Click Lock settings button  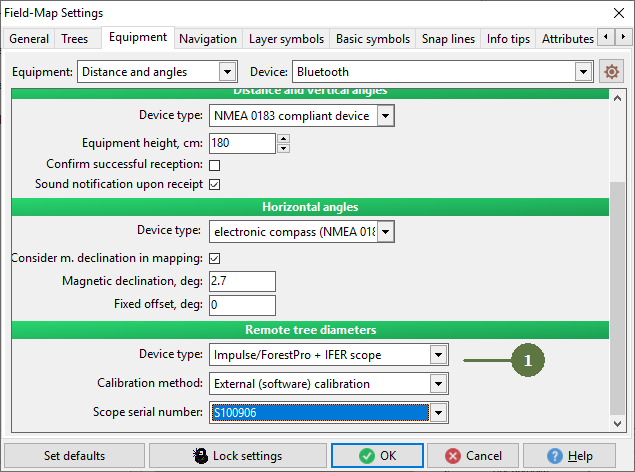click(238, 456)
